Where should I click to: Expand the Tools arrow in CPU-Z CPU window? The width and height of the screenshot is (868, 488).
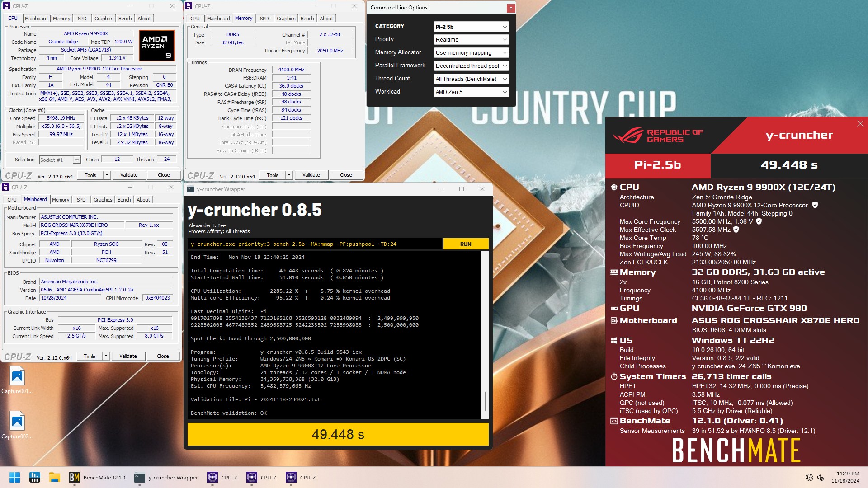click(x=107, y=175)
